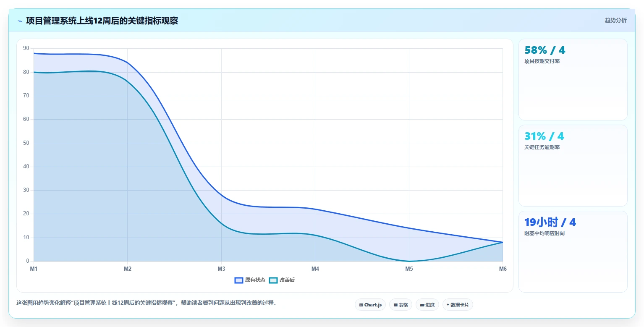Click the title 项目管理系统上线12周后的关键指标观察
This screenshot has height=327, width=644.
(102, 21)
